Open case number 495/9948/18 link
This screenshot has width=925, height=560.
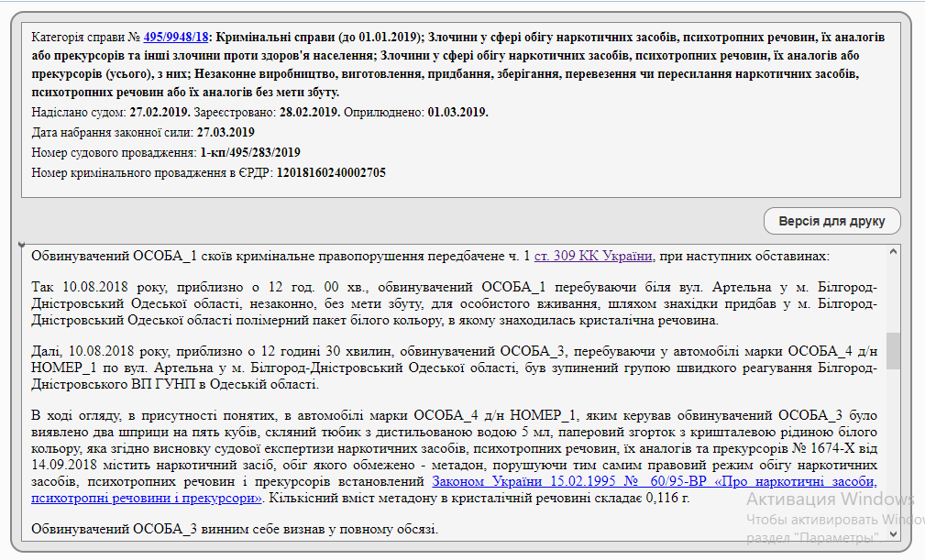tap(176, 38)
